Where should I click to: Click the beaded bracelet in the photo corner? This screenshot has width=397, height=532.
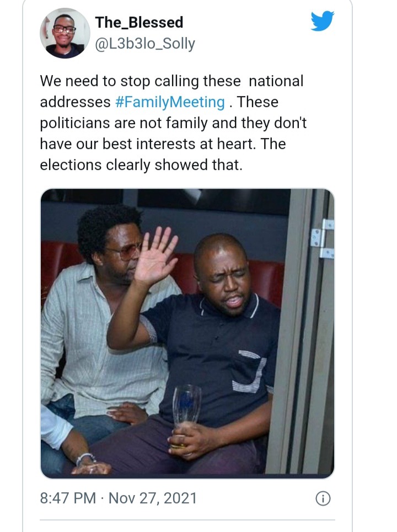tap(85, 458)
